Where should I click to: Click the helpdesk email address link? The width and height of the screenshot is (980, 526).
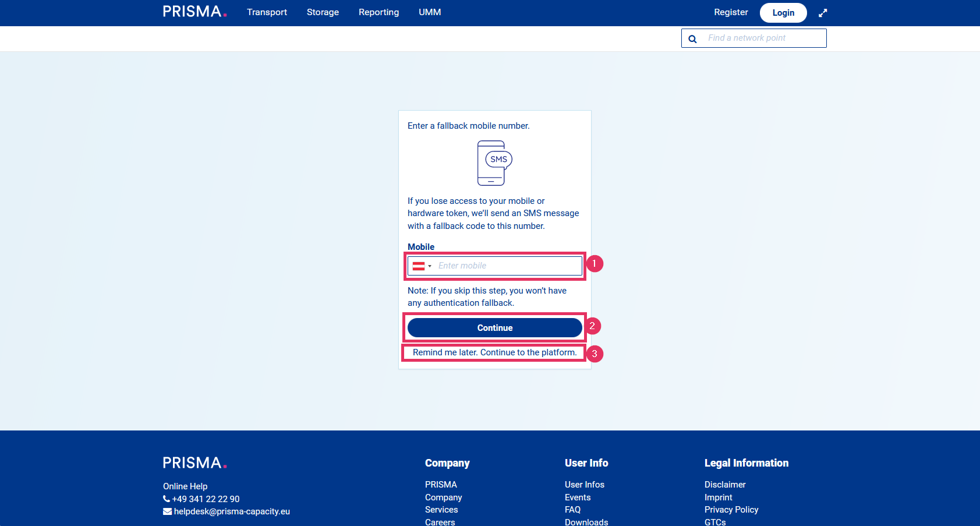pyautogui.click(x=231, y=511)
